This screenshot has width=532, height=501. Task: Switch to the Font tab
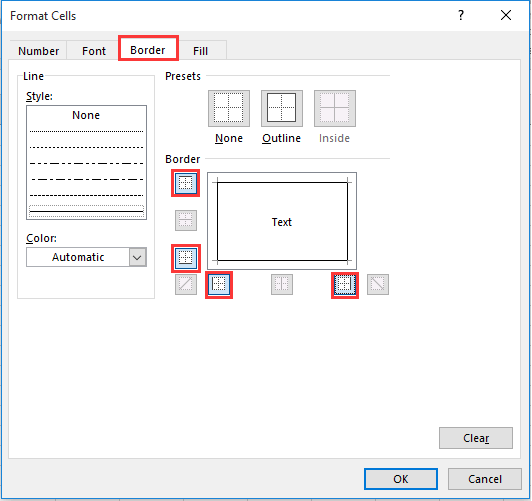click(94, 51)
